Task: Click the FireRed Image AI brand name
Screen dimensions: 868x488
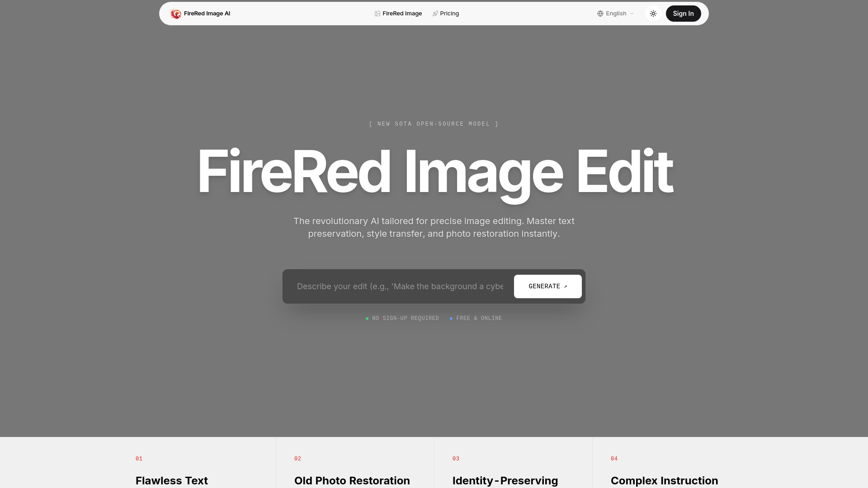Action: [207, 14]
